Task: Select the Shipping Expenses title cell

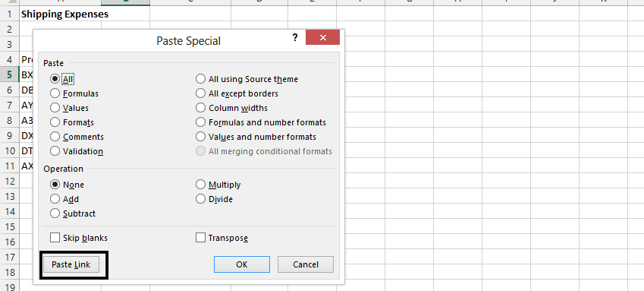Action: pos(60,14)
